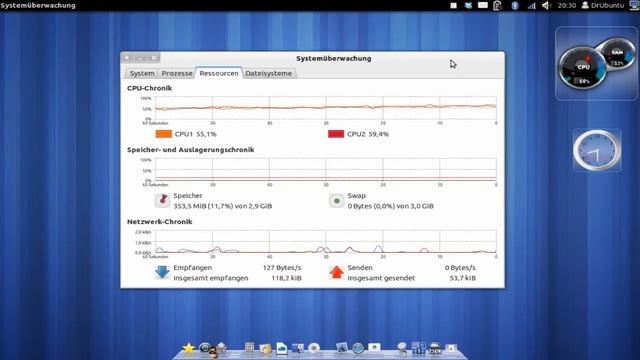The width and height of the screenshot is (640, 360).
Task: Click the Speicher- und Auslagerungschronik heading
Action: point(191,150)
